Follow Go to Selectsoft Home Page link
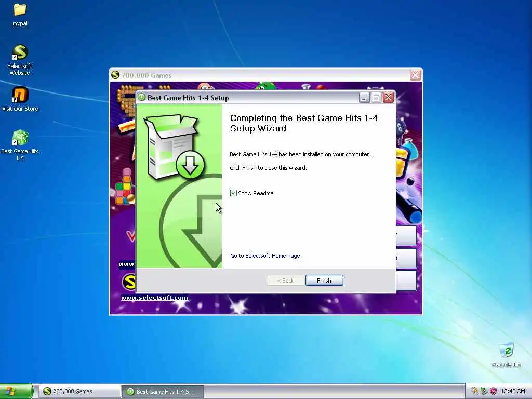The width and height of the screenshot is (532, 399). [265, 256]
